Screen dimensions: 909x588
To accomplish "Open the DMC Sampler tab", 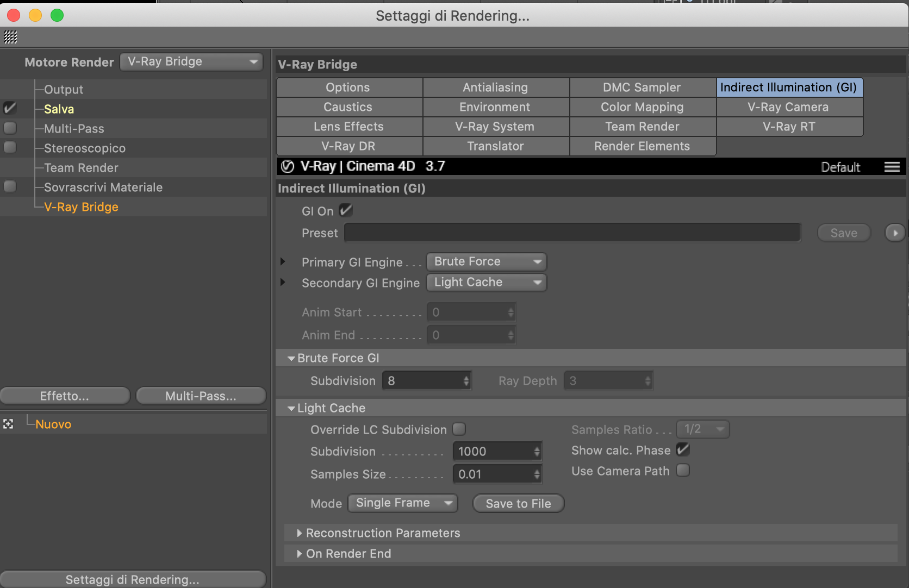I will pos(643,87).
